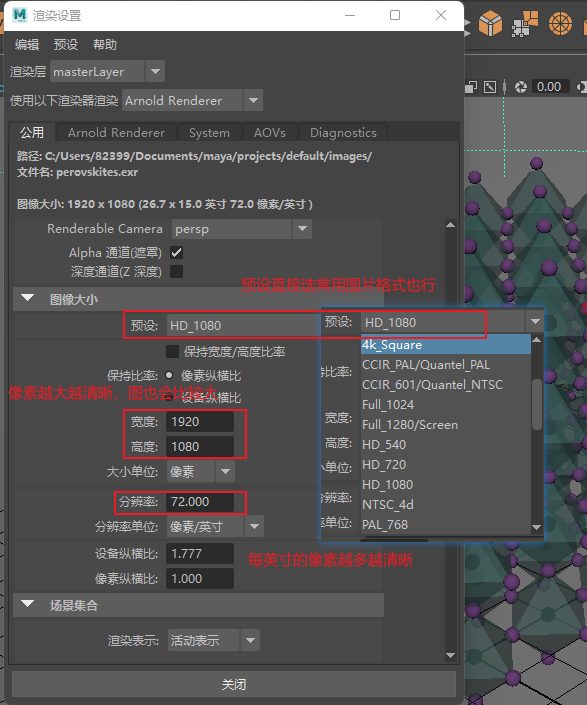Select Full_1024 preset
This screenshot has height=705, width=587.
pos(446,405)
